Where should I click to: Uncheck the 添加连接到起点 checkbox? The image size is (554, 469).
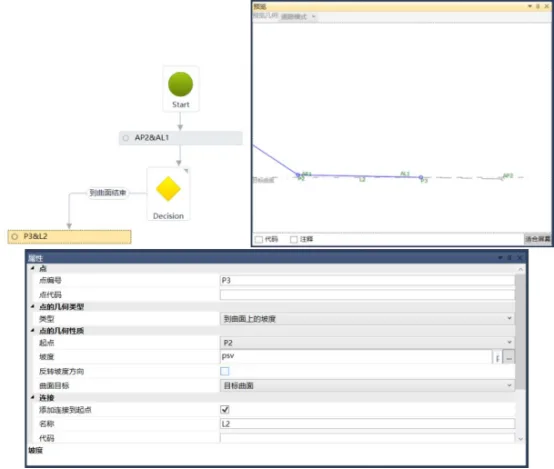click(225, 410)
